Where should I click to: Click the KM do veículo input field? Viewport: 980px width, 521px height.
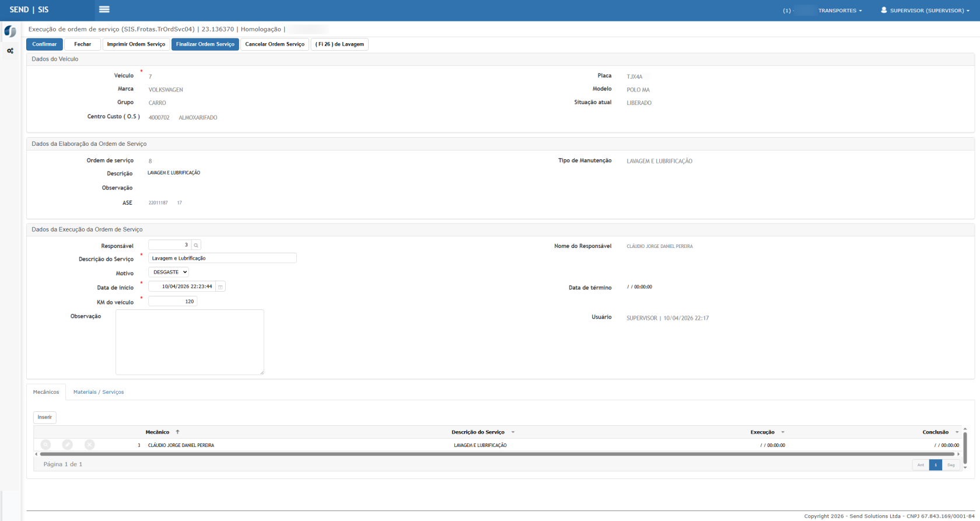click(x=173, y=302)
